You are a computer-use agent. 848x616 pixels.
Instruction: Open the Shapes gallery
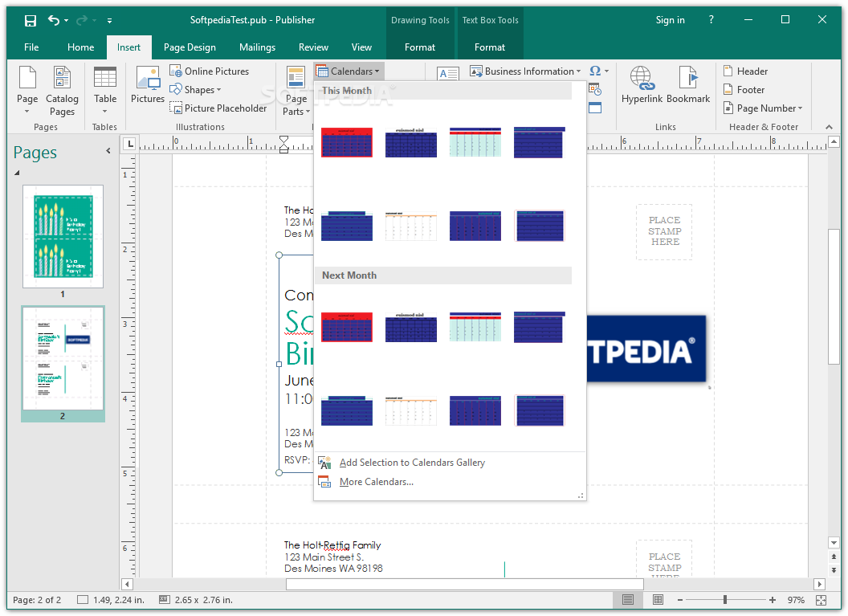195,90
